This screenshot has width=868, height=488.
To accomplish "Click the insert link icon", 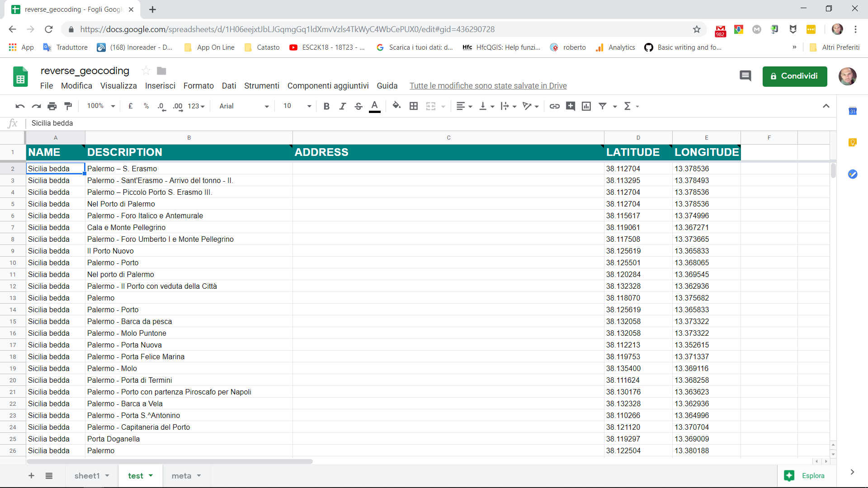I will (554, 106).
